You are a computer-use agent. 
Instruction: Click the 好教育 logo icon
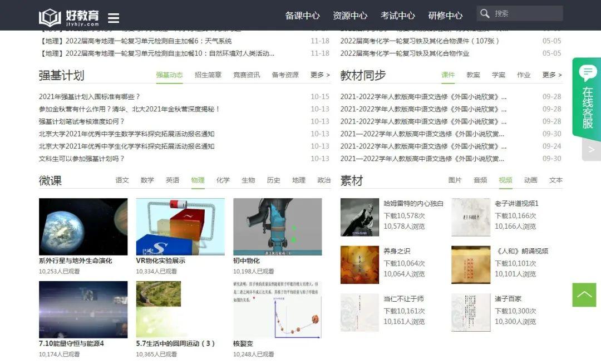point(47,15)
